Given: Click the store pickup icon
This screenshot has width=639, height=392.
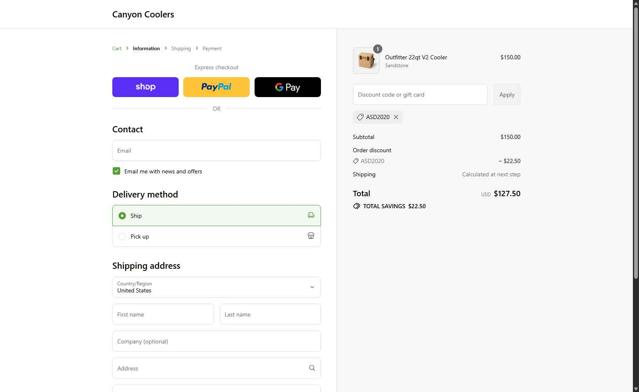Looking at the screenshot, I should point(311,236).
